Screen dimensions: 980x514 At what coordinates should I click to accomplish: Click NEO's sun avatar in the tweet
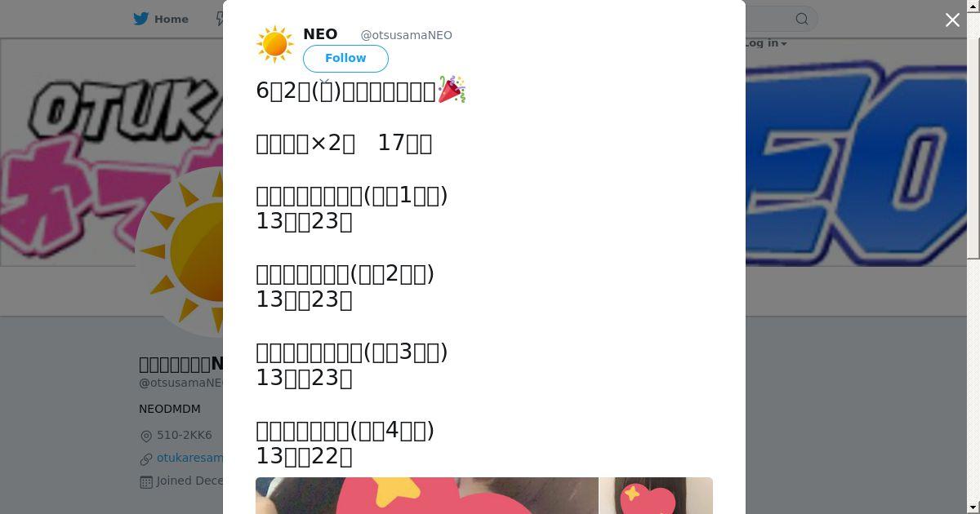[x=275, y=44]
